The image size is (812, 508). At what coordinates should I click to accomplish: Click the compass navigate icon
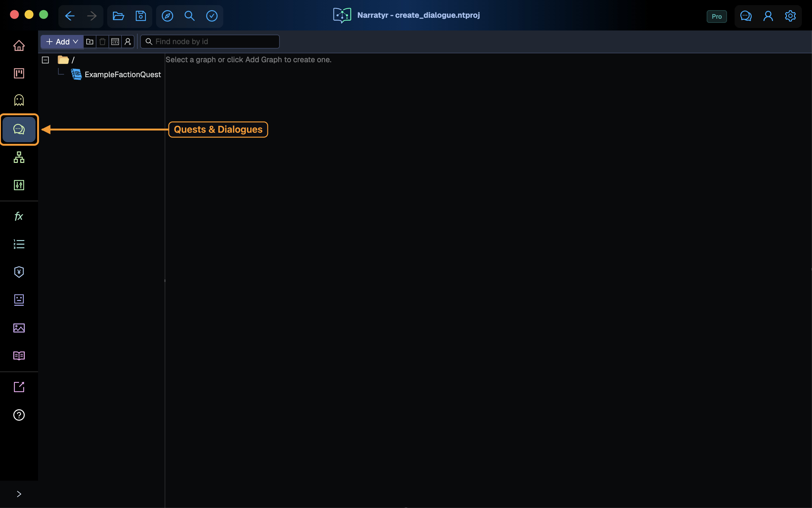tap(167, 16)
